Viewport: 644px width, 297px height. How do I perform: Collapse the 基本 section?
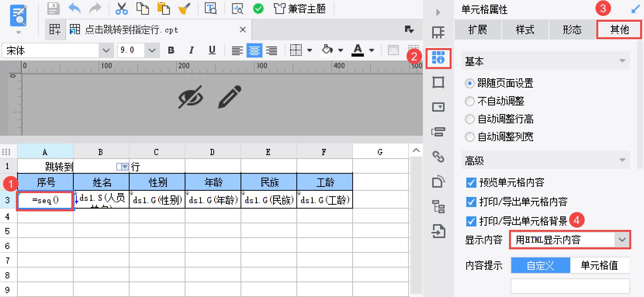622,61
